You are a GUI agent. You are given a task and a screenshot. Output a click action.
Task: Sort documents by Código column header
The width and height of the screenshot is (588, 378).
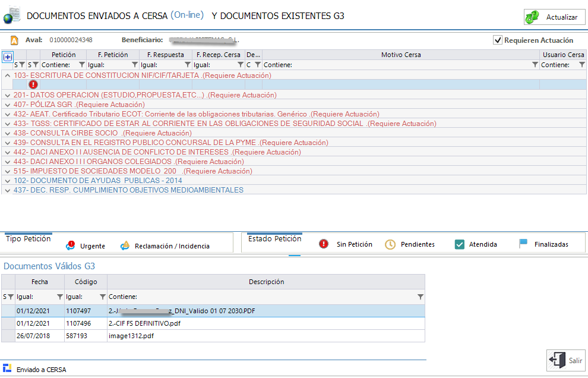click(86, 282)
